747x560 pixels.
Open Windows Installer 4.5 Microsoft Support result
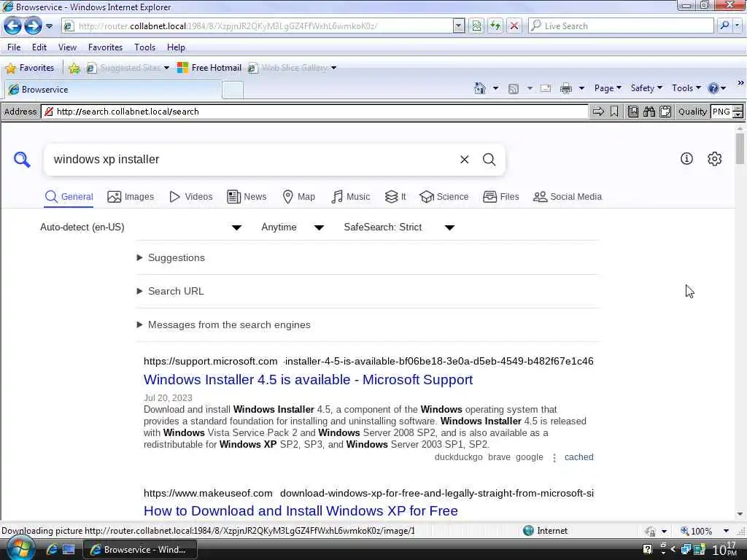309,379
